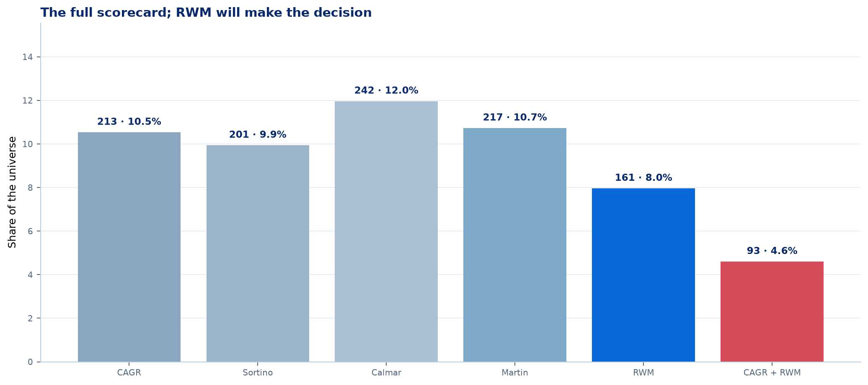
Task: Click the RWM x-axis tick label
Action: tap(643, 373)
